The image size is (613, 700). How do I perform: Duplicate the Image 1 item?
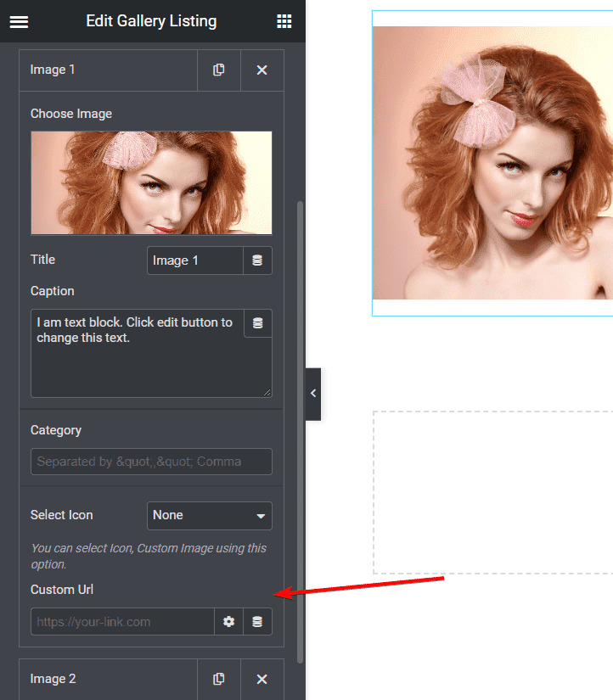(218, 70)
